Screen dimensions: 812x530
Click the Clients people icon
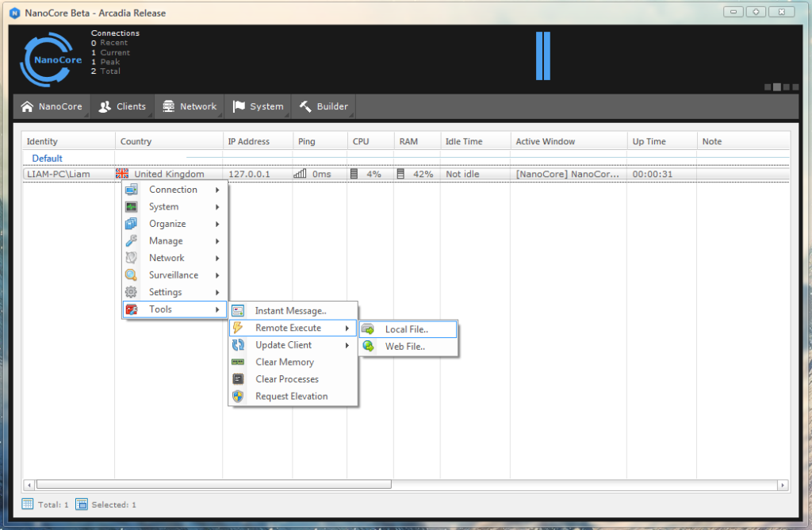[x=105, y=106]
